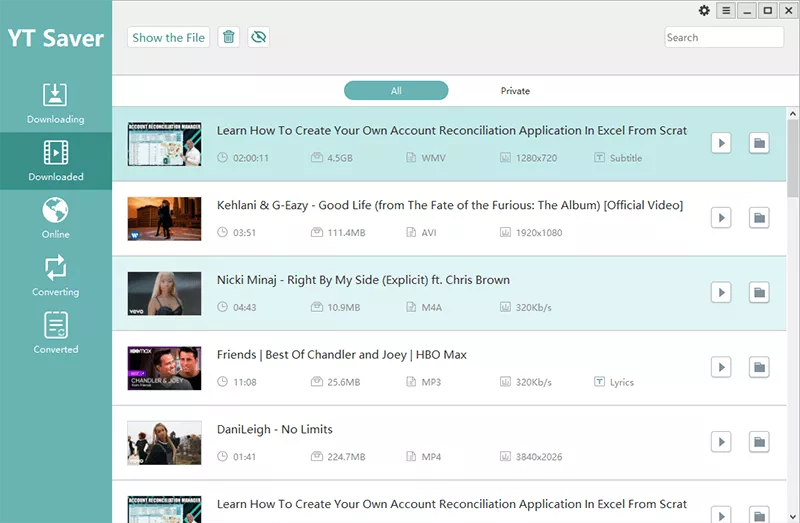Click Show the File button
The image size is (800, 523).
coord(168,37)
